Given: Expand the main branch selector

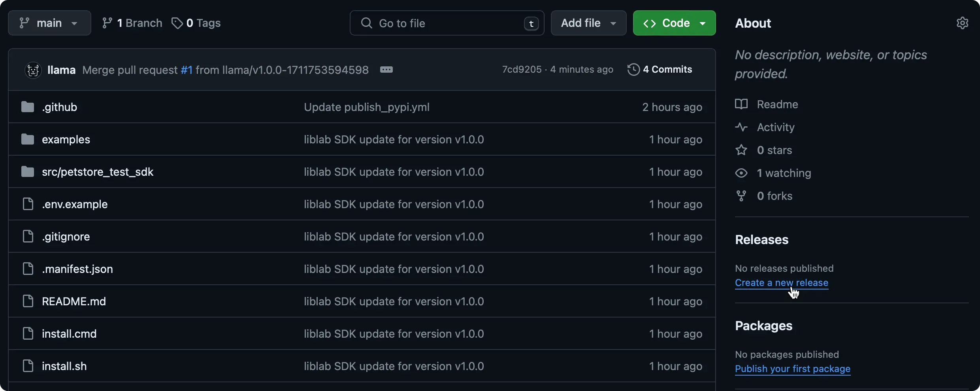Looking at the screenshot, I should click(49, 23).
